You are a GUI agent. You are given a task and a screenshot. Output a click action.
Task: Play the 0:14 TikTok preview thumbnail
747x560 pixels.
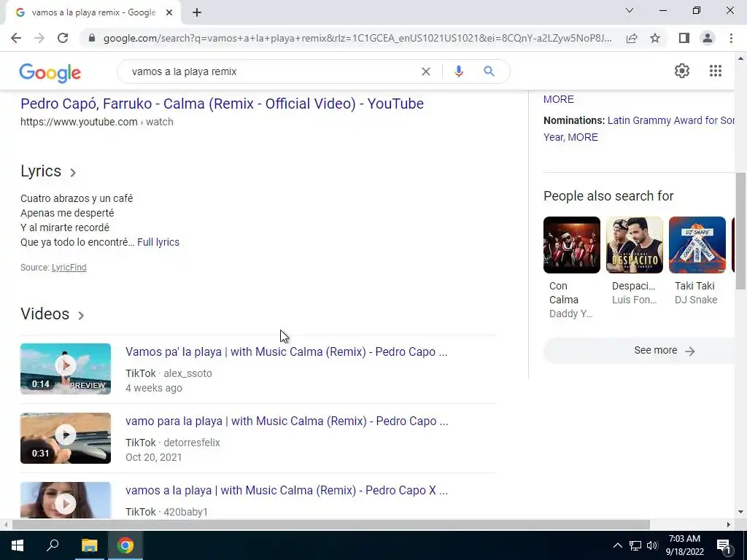click(66, 368)
